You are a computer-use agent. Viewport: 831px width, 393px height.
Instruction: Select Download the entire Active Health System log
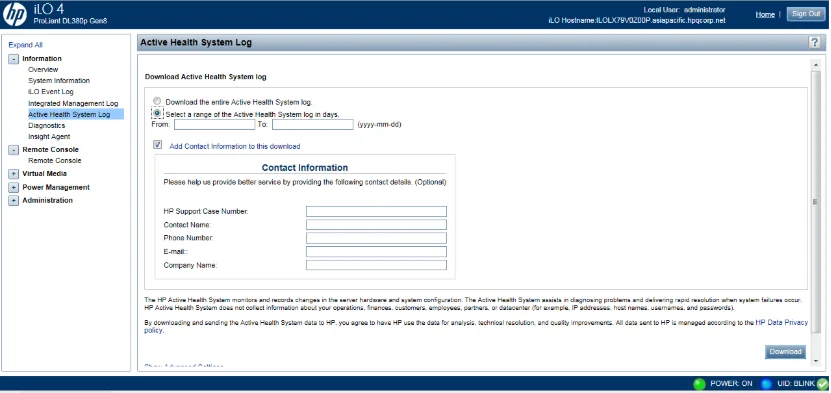[157, 101]
